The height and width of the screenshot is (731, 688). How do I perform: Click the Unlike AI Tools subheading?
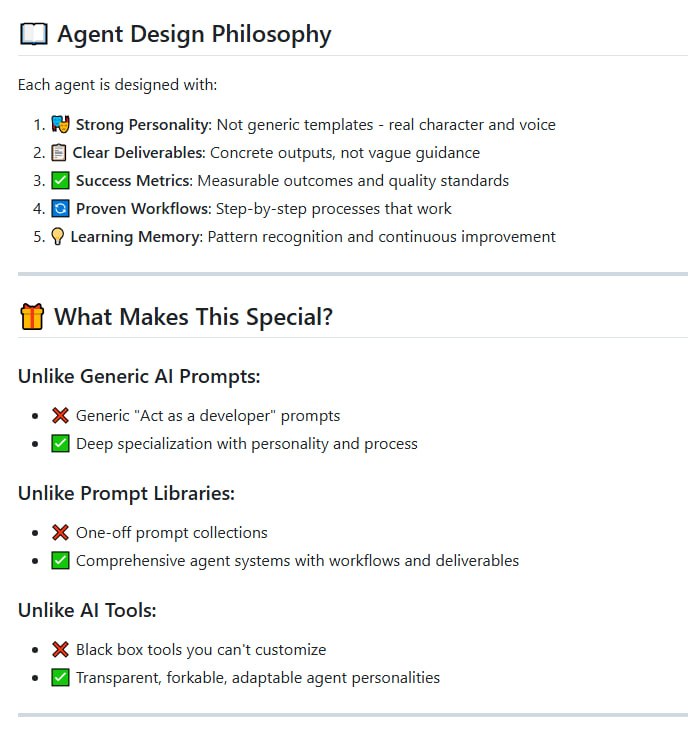pyautogui.click(x=87, y=610)
